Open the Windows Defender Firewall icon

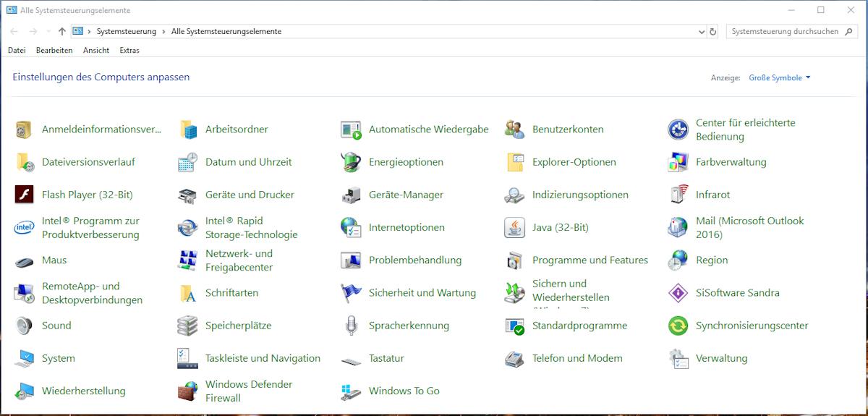point(188,391)
